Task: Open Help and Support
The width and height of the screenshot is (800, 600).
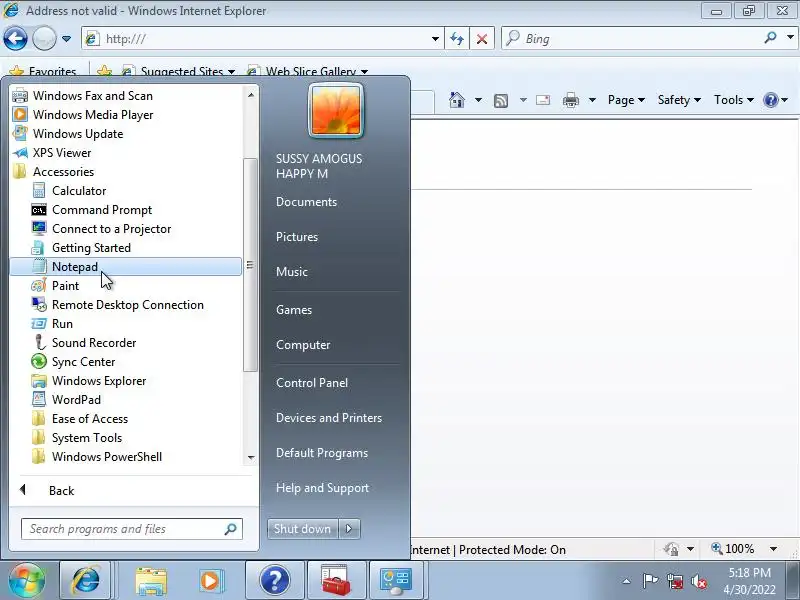Action: [322, 488]
